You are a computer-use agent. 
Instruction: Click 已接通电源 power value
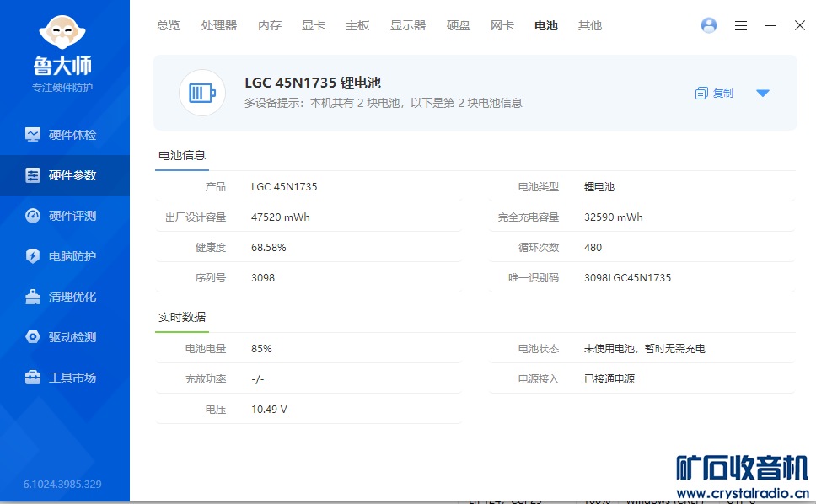coord(609,378)
